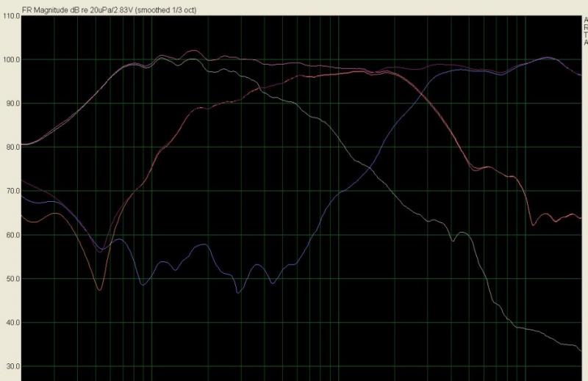Select the 50.0 dB axis label
The height and width of the screenshot is (381, 588).
[13, 279]
